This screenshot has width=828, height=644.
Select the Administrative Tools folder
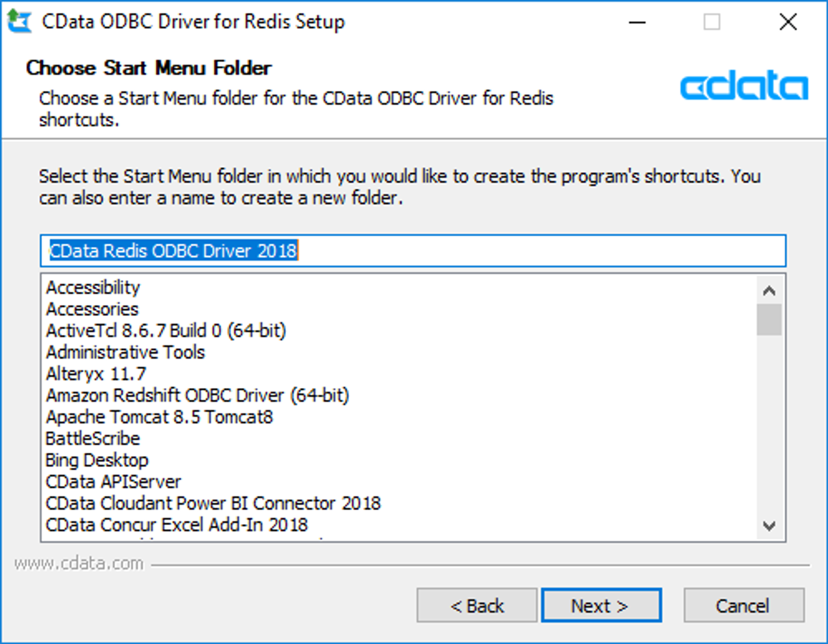pyautogui.click(x=125, y=352)
